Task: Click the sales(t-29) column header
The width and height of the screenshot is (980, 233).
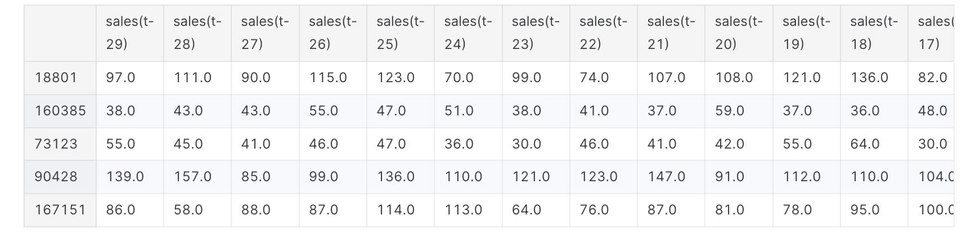Action: (129, 33)
